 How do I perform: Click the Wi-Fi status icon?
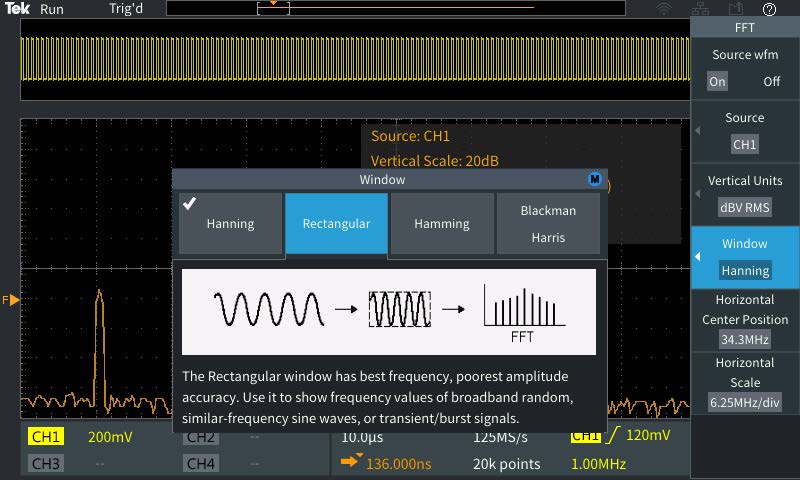(664, 9)
